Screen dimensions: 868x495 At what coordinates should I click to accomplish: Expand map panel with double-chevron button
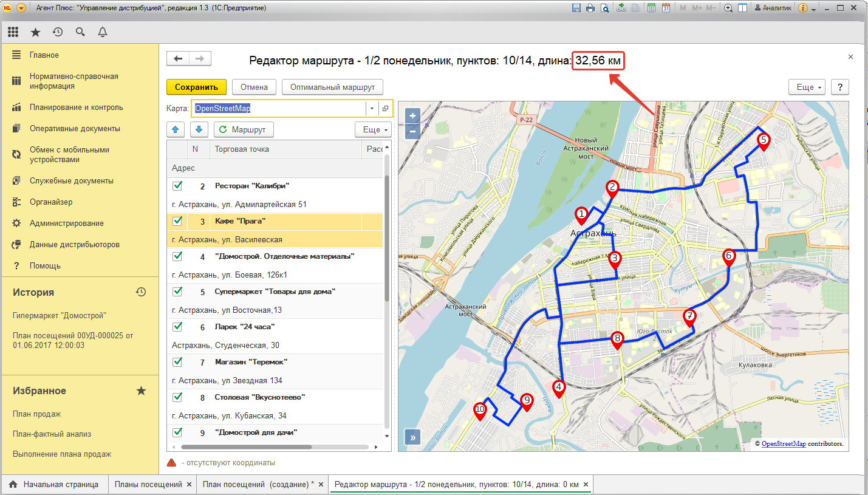tap(412, 437)
